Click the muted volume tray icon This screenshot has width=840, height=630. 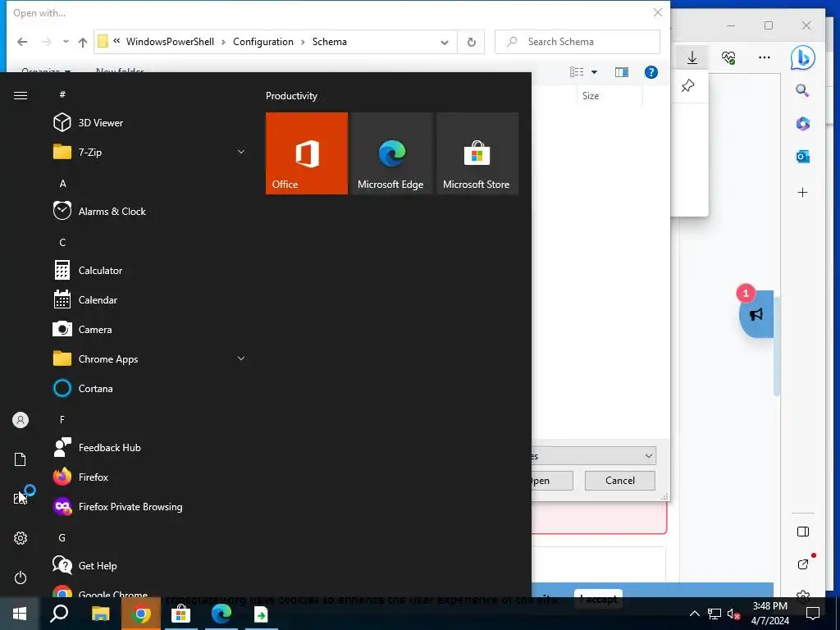point(733,614)
